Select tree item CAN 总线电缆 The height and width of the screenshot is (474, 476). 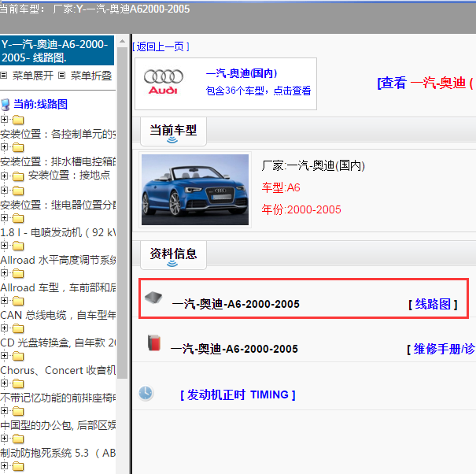tap(58, 315)
